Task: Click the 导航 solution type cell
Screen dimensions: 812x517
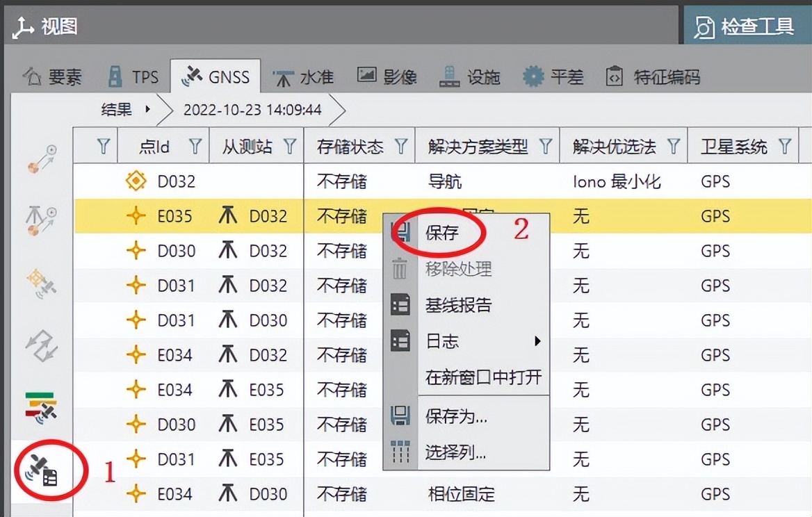Action: pos(444,181)
